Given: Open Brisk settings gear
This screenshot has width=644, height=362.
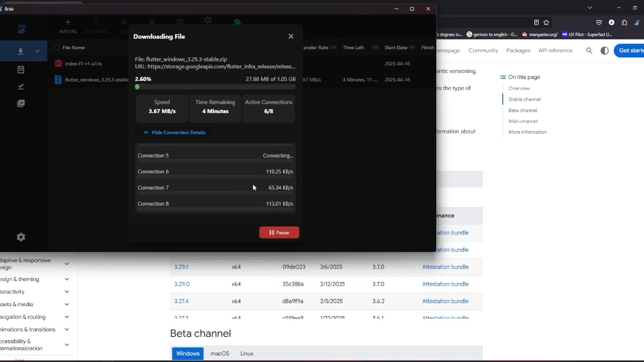Looking at the screenshot, I should (21, 237).
